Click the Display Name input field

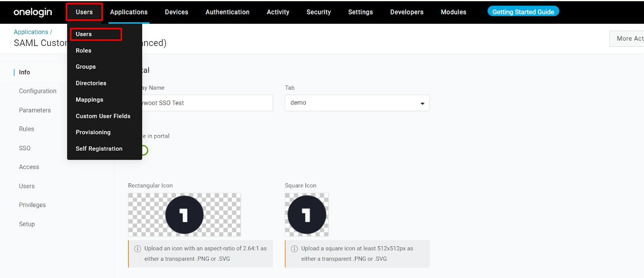click(207, 103)
